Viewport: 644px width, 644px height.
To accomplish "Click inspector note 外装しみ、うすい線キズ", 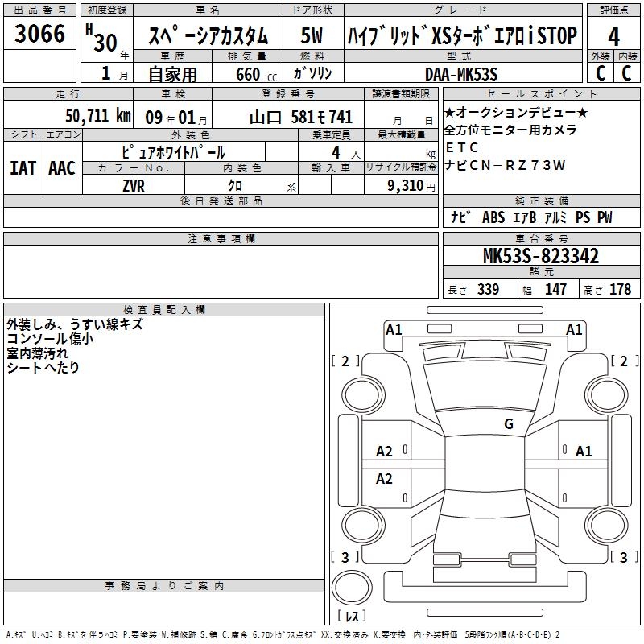I will 75,324.
